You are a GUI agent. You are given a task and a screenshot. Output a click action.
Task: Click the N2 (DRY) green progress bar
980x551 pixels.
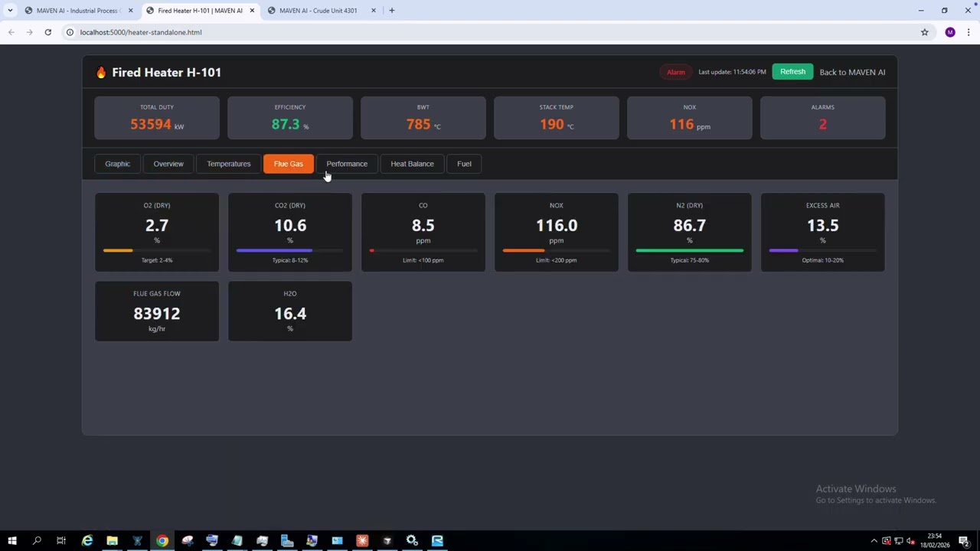(x=689, y=250)
